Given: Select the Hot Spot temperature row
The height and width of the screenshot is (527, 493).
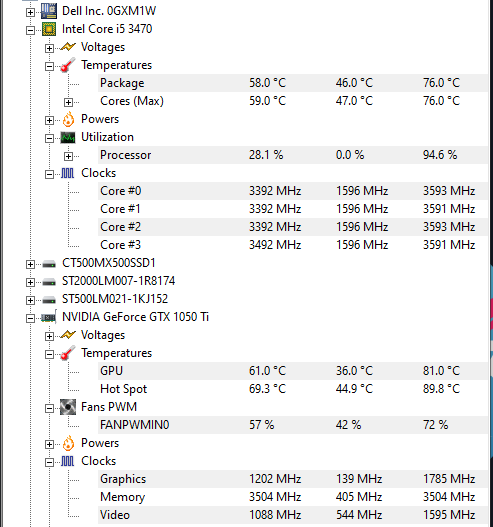Looking at the screenshot, I should click(x=293, y=389).
